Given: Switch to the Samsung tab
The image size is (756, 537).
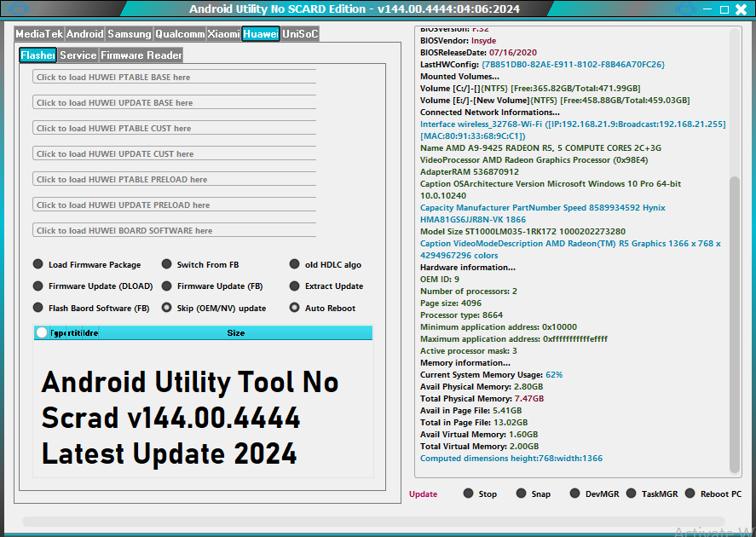Looking at the screenshot, I should click(130, 34).
